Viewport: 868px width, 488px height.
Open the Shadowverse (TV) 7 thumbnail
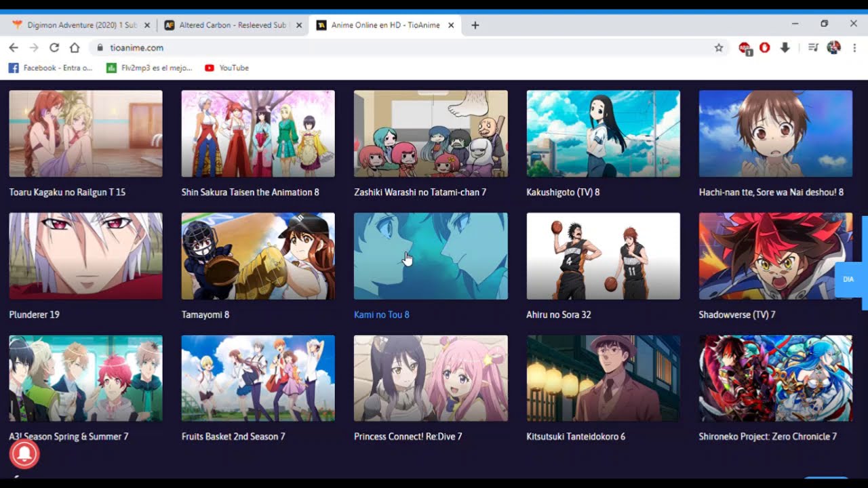[x=776, y=256]
